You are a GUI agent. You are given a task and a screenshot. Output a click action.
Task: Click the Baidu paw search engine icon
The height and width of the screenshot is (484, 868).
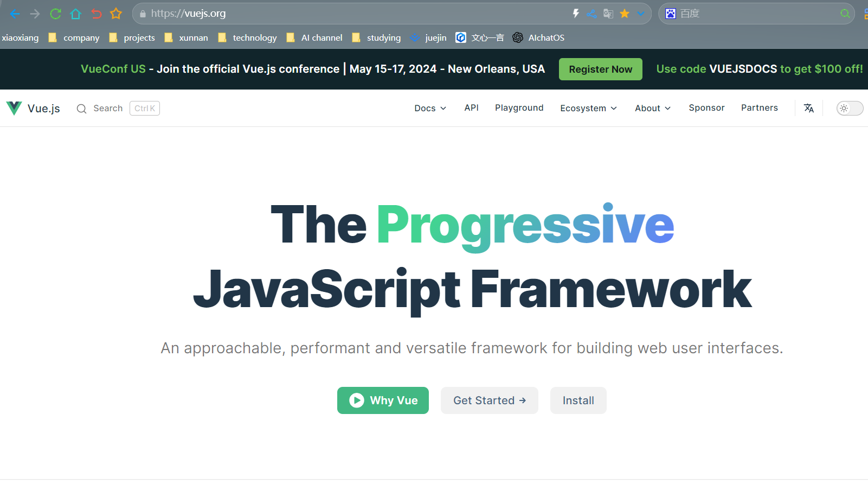coord(671,14)
